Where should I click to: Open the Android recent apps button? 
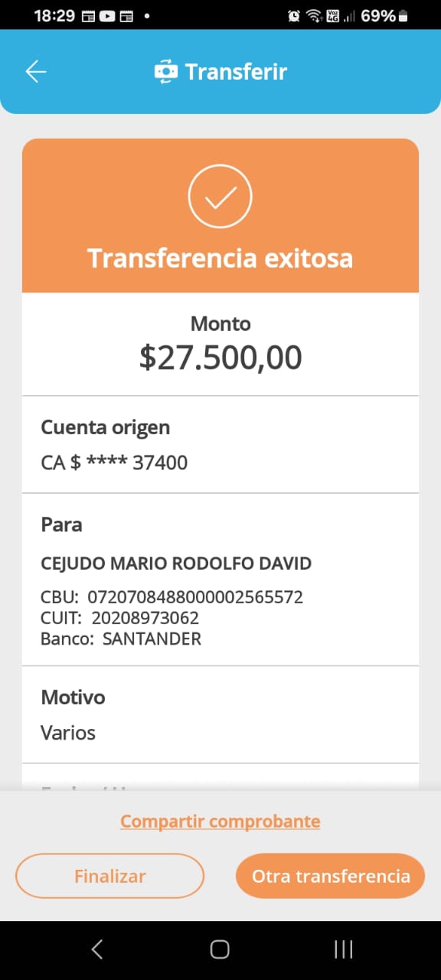click(344, 950)
